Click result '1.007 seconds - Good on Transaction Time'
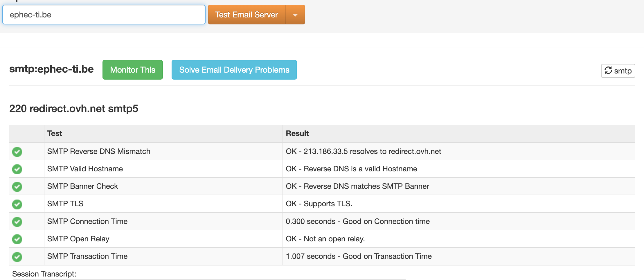The height and width of the screenshot is (280, 644). (x=359, y=256)
